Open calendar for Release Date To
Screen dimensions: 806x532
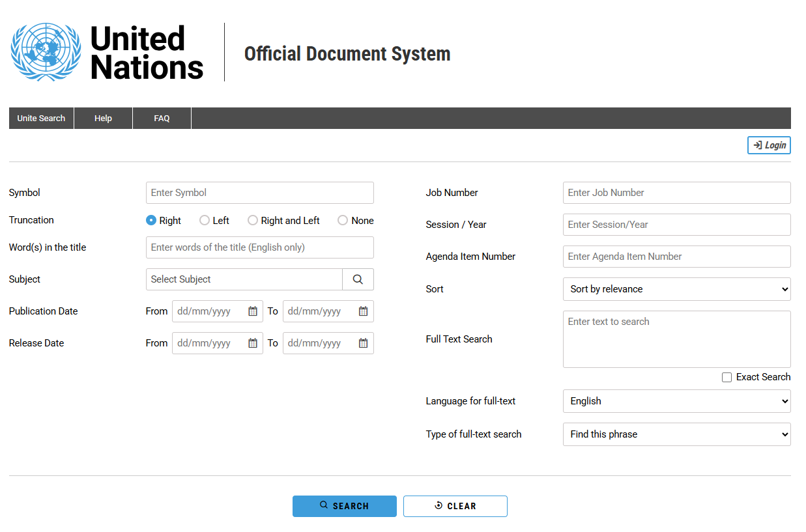pos(364,343)
